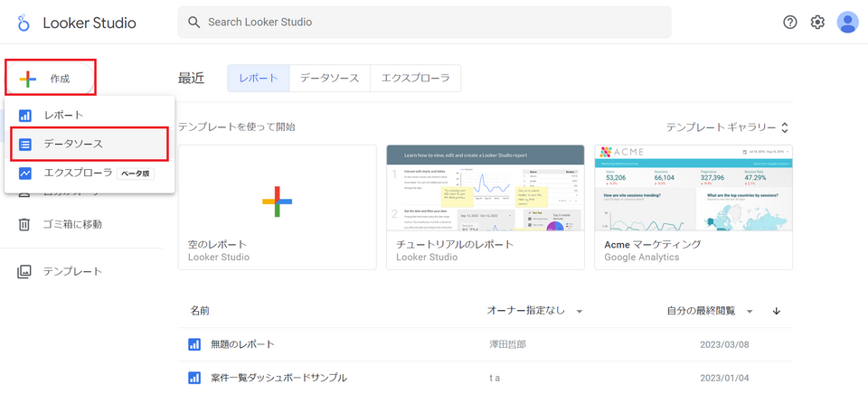The image size is (868, 394).
Task: Choose データソース from the create menu
Action: tap(90, 145)
